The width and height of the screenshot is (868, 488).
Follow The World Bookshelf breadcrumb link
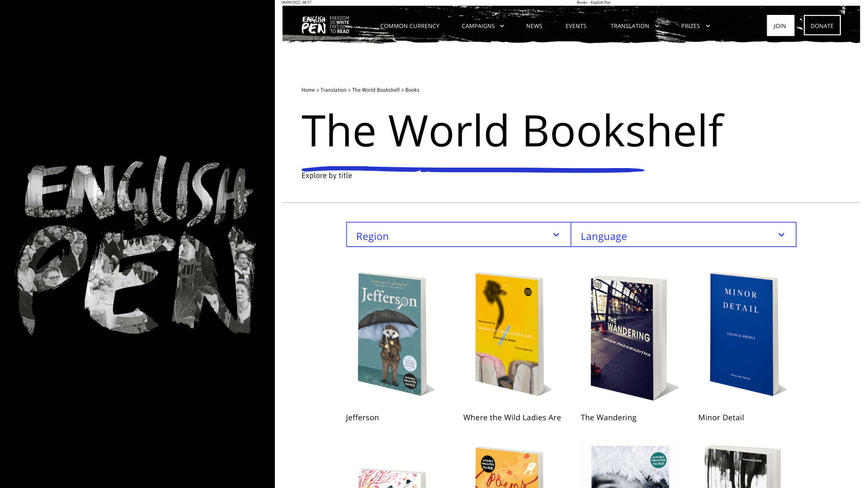pyautogui.click(x=376, y=90)
